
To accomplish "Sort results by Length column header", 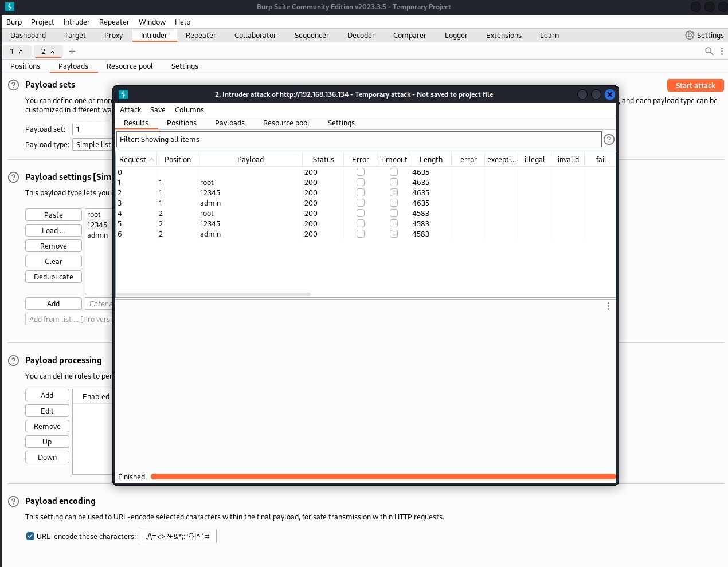I will (431, 160).
